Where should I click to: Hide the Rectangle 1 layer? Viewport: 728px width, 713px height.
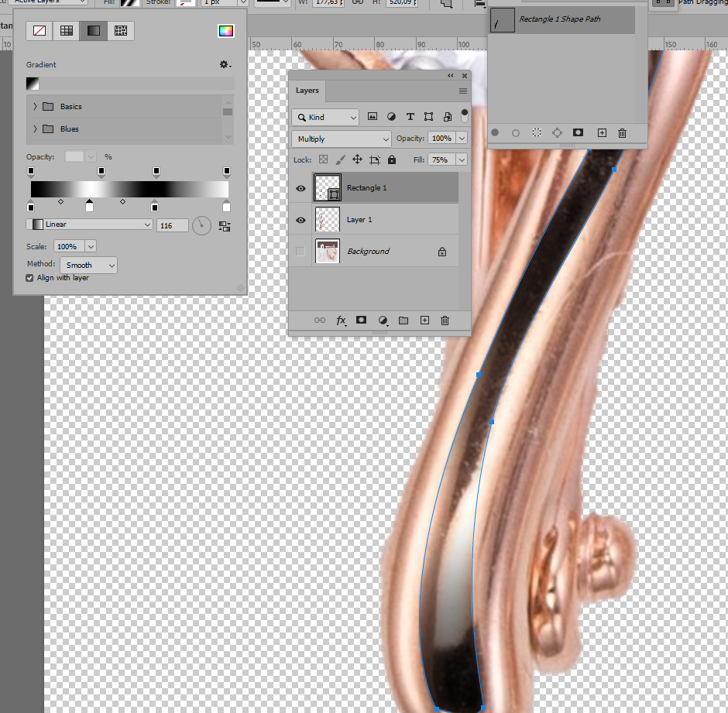point(300,188)
